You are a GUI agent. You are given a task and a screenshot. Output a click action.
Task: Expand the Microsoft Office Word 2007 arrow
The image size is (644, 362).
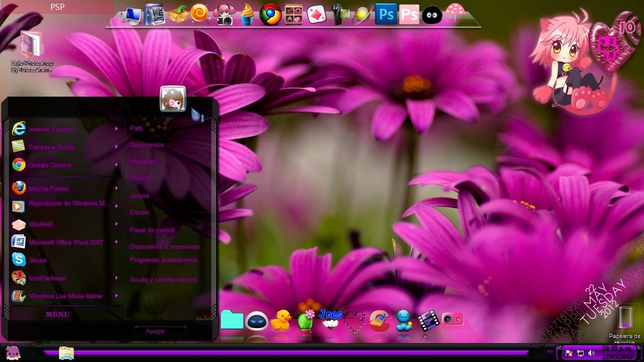116,242
